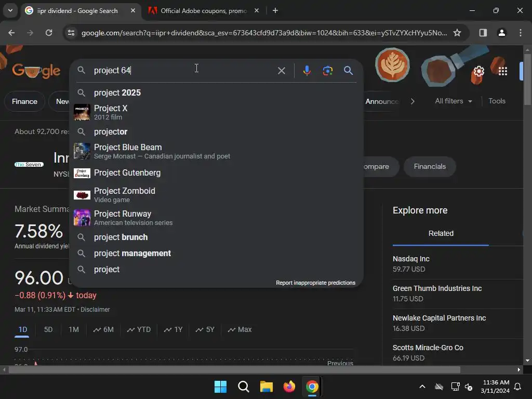Close the Adobe coupons tab
This screenshot has height=399, width=532.
pos(257,10)
